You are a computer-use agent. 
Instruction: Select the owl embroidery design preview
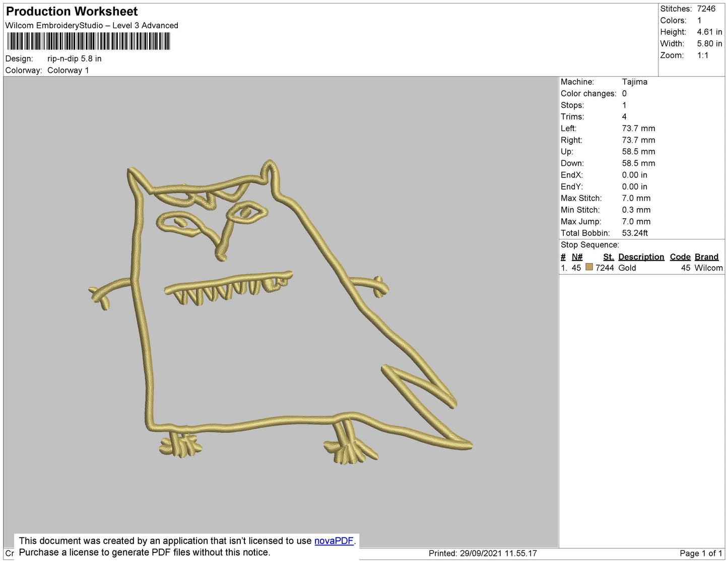point(280,312)
